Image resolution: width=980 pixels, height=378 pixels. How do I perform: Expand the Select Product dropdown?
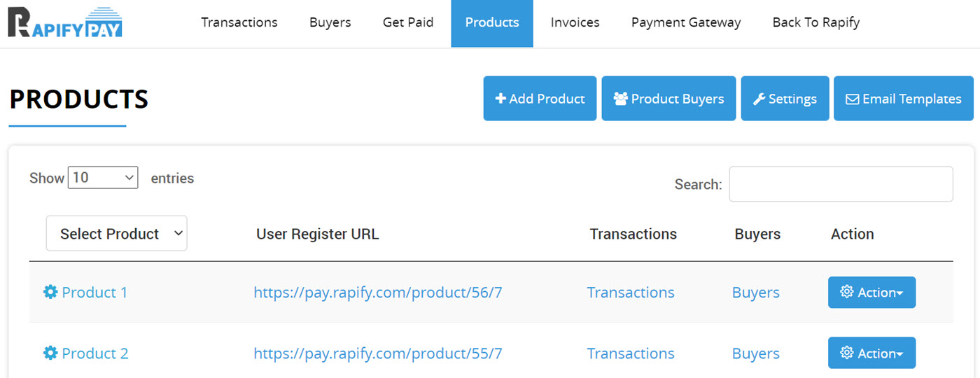point(116,234)
